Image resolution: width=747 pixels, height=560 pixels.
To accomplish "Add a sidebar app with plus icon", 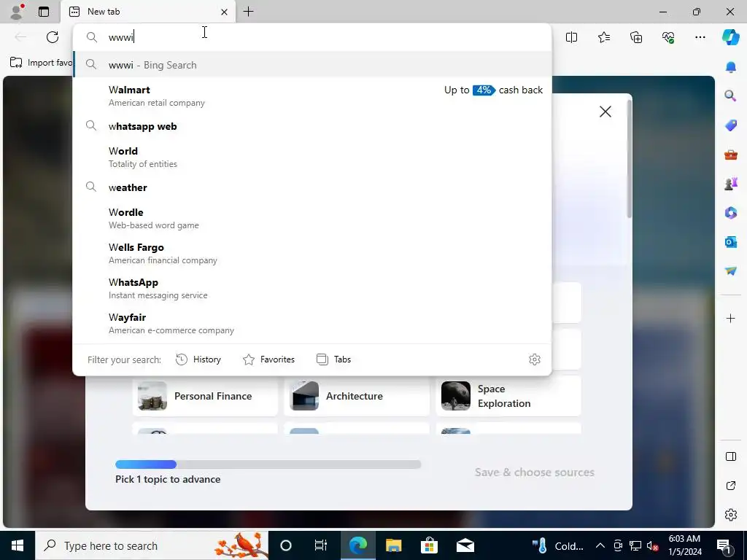I will click(730, 318).
